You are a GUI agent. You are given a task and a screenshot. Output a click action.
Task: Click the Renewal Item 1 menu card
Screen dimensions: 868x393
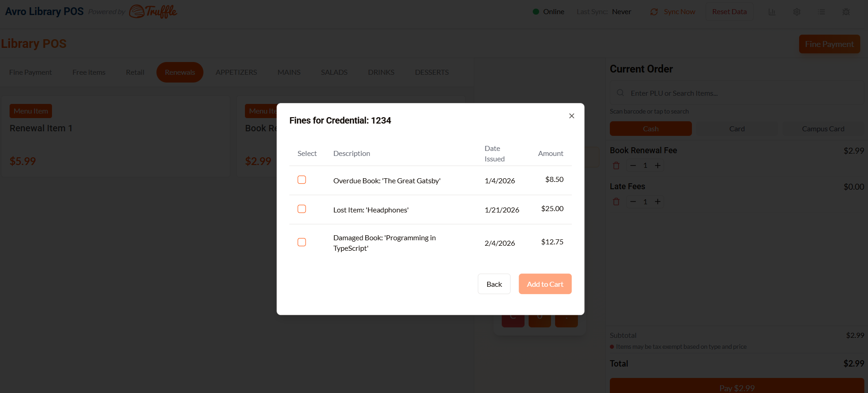pyautogui.click(x=116, y=136)
